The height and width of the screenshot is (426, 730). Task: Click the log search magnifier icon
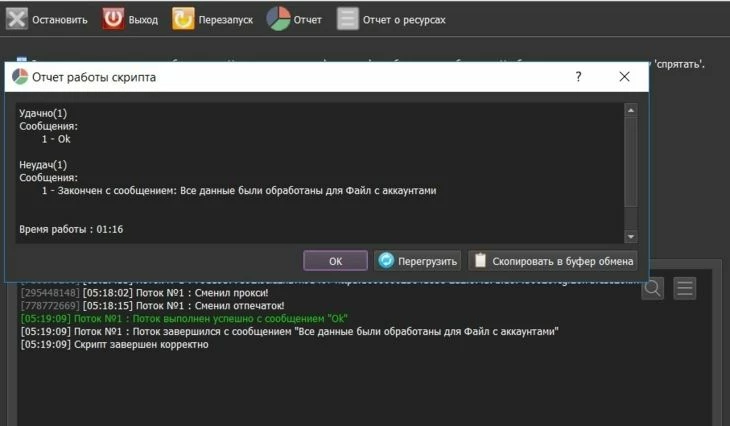(652, 289)
